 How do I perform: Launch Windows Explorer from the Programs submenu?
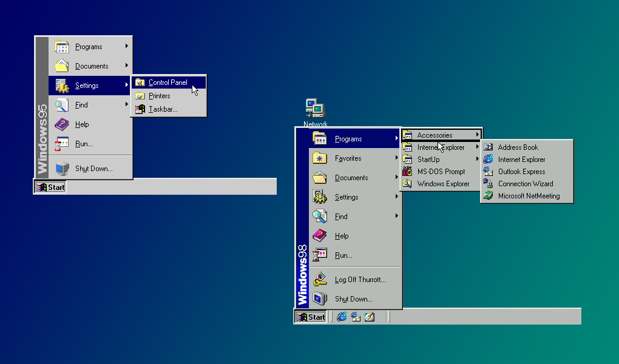tap(443, 183)
